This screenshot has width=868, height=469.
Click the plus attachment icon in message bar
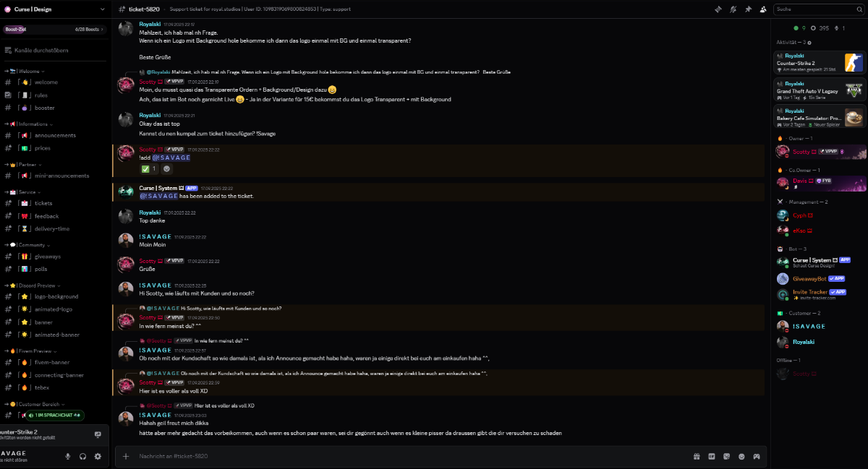point(126,456)
